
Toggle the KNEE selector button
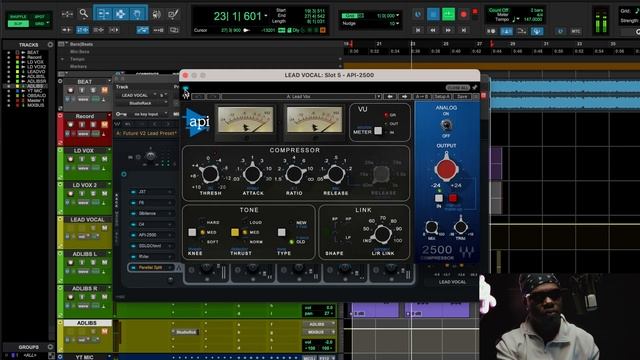[x=192, y=232]
